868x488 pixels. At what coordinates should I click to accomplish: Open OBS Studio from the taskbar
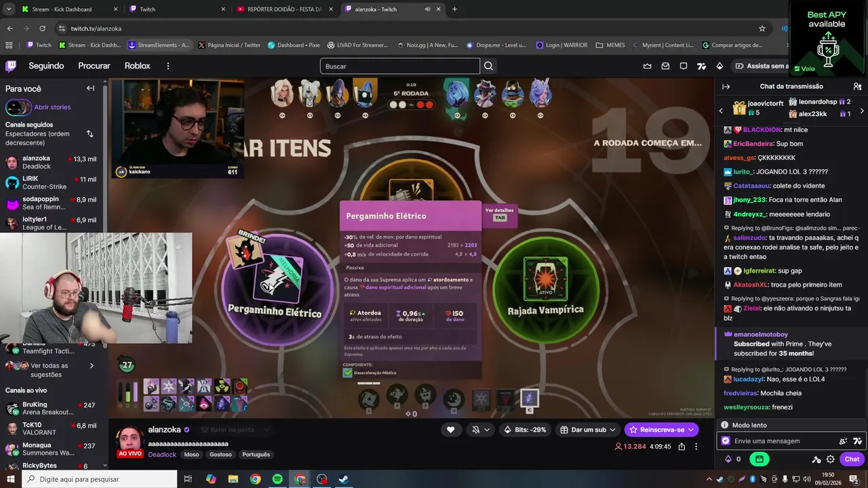pyautogui.click(x=322, y=479)
